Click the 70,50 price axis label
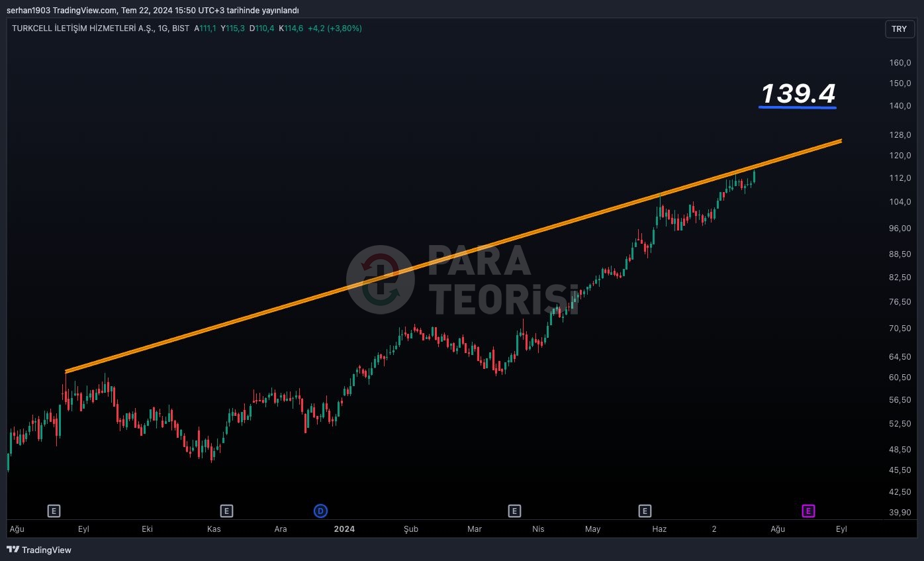This screenshot has height=561, width=924. [x=900, y=329]
